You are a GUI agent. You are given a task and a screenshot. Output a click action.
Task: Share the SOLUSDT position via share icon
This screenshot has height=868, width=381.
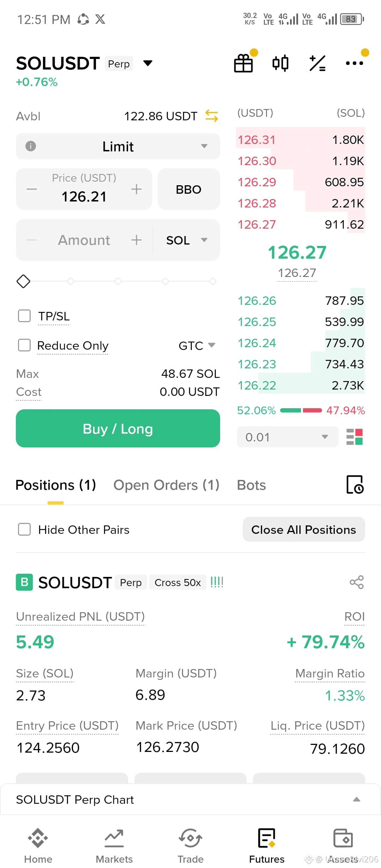357,582
